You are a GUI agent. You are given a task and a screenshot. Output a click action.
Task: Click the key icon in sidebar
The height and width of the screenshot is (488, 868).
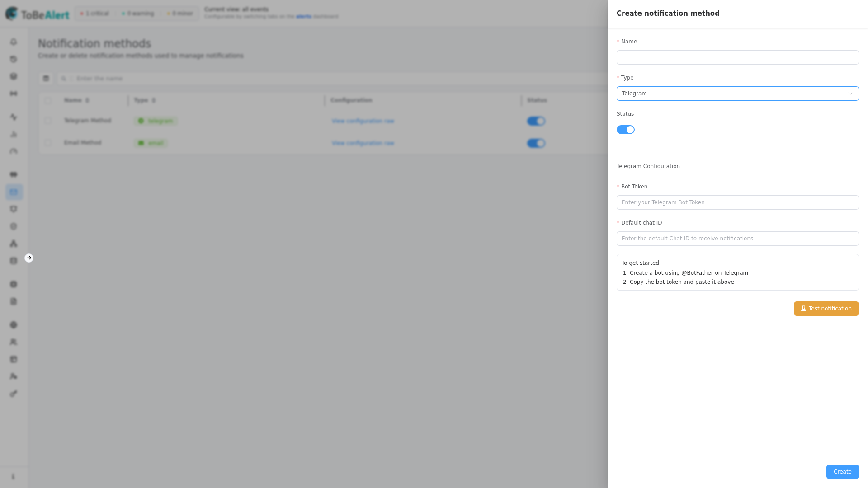click(x=14, y=394)
